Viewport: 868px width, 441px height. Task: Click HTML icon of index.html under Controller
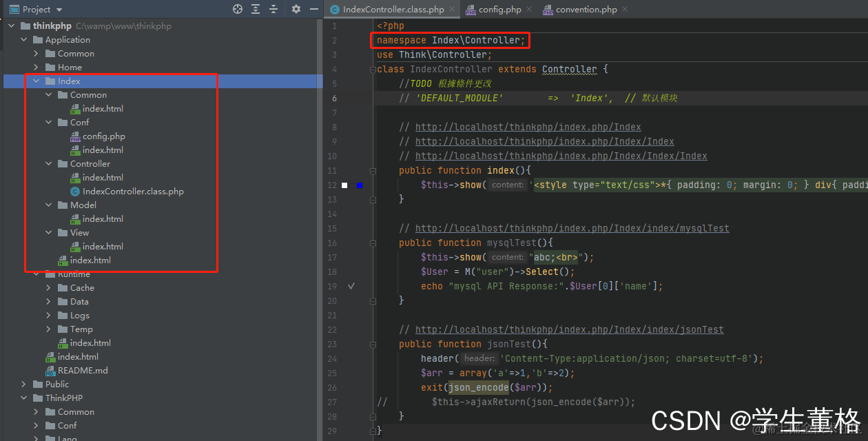(75, 178)
